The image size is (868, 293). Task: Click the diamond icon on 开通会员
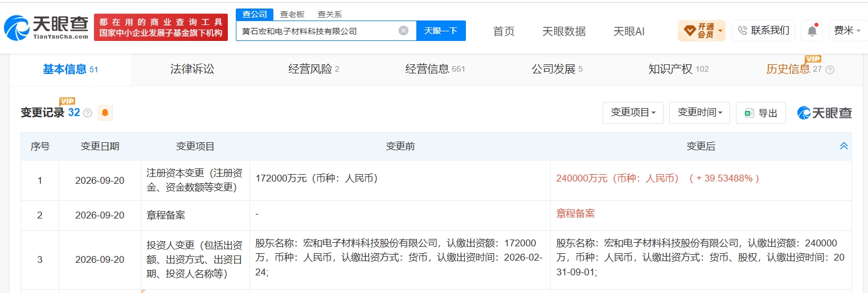click(x=689, y=30)
